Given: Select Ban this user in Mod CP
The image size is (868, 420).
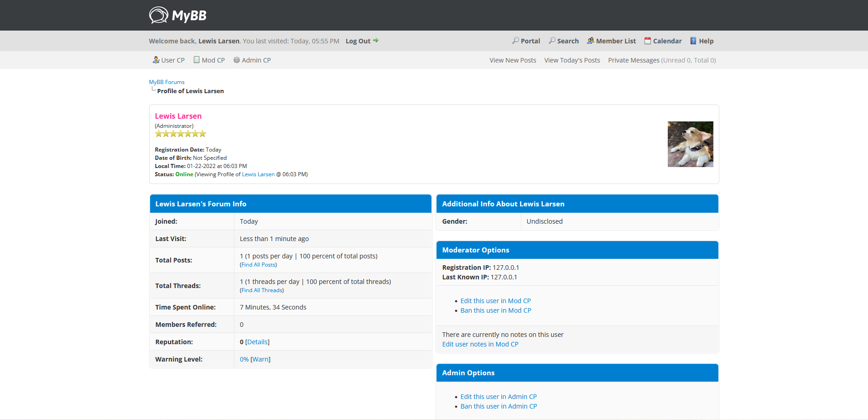Looking at the screenshot, I should 495,310.
